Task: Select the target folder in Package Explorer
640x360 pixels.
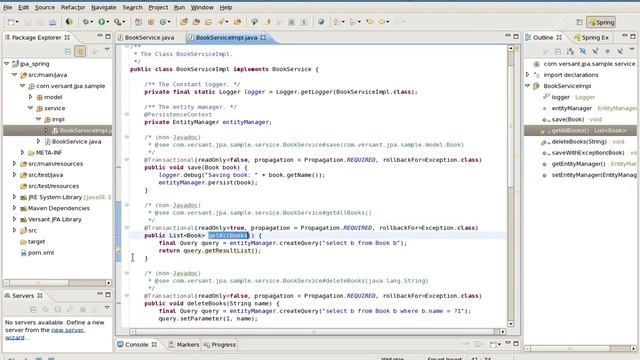Action: coord(36,242)
